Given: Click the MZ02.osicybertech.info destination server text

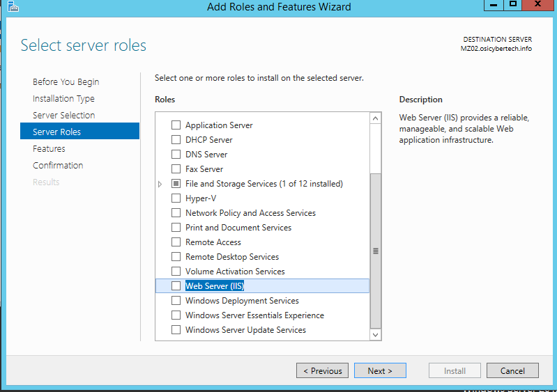Looking at the screenshot, I should point(496,49).
